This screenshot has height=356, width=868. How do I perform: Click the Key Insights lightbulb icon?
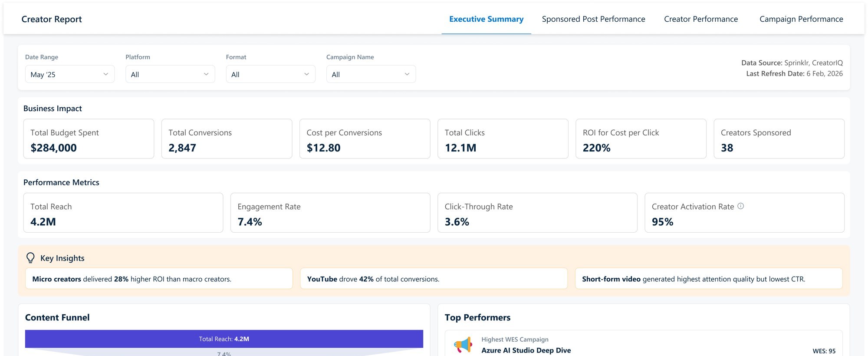pyautogui.click(x=30, y=258)
